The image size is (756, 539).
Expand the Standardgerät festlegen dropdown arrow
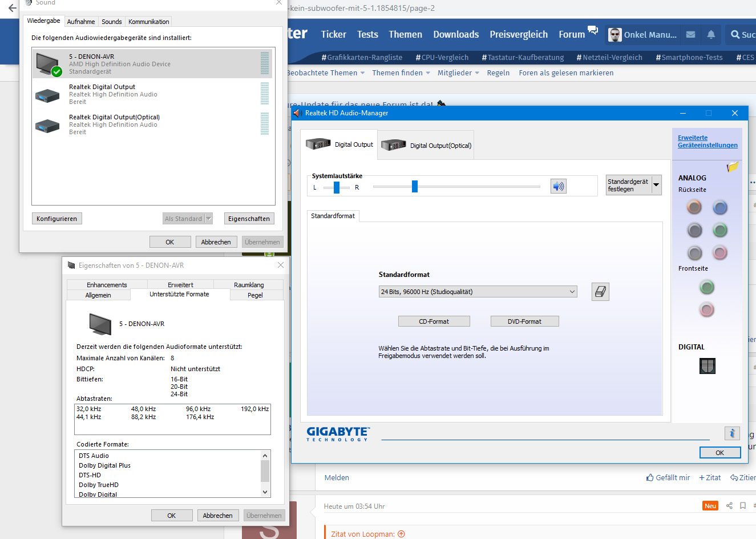click(656, 185)
